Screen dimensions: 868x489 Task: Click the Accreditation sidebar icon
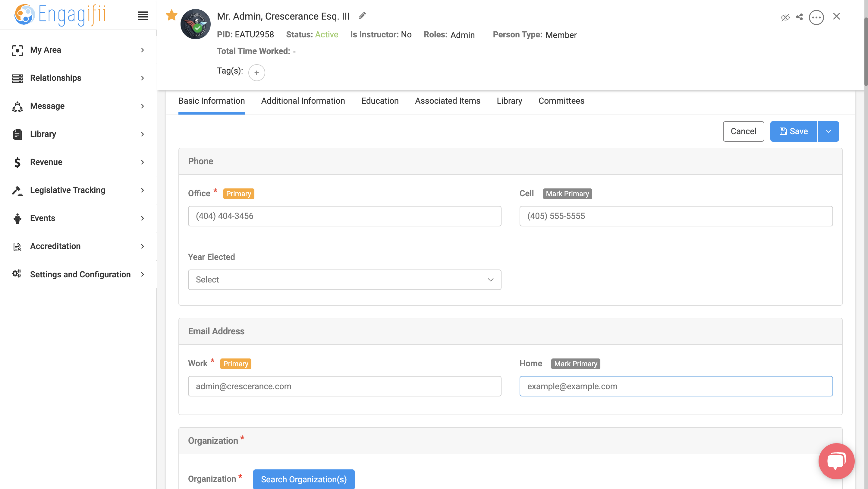tap(17, 247)
